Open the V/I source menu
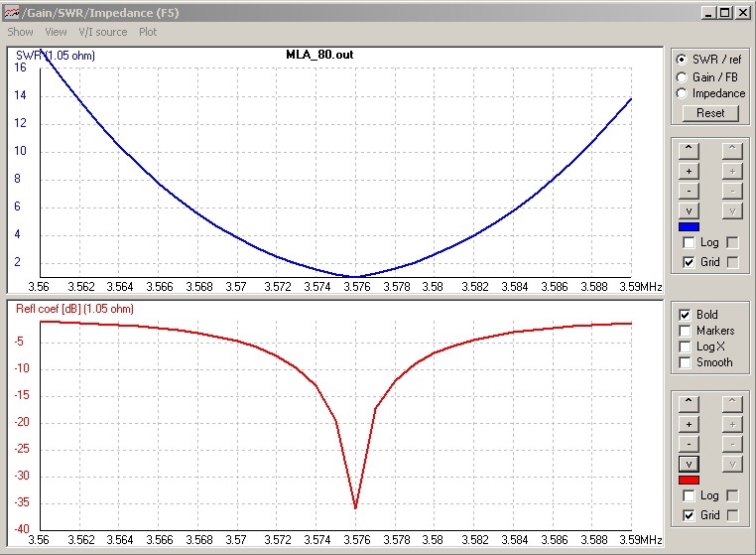The image size is (756, 555). pos(103,32)
